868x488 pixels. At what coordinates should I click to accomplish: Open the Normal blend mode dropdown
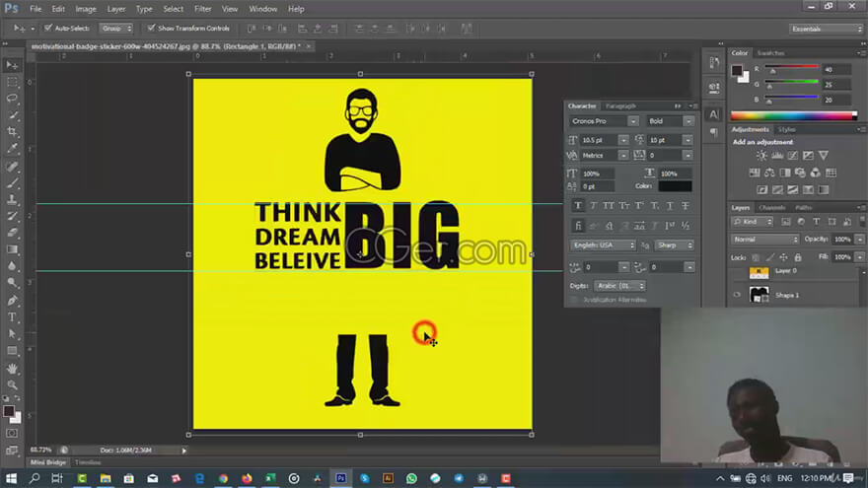pos(765,240)
